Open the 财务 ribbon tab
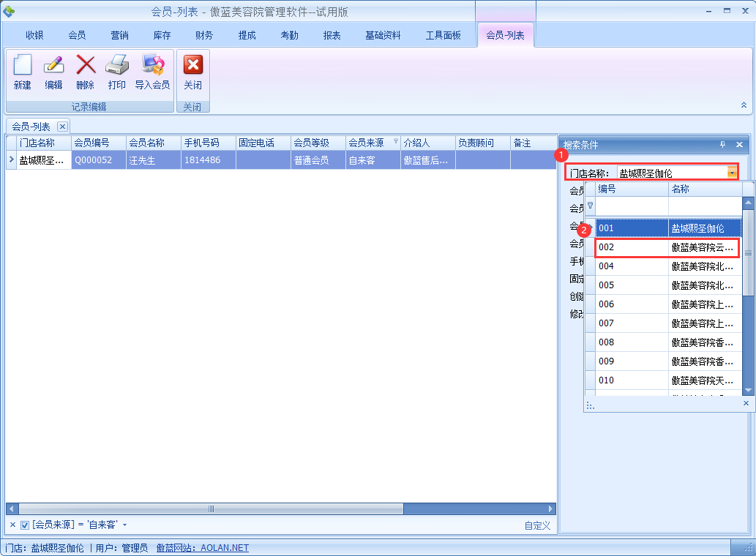The height and width of the screenshot is (556, 756). [204, 35]
